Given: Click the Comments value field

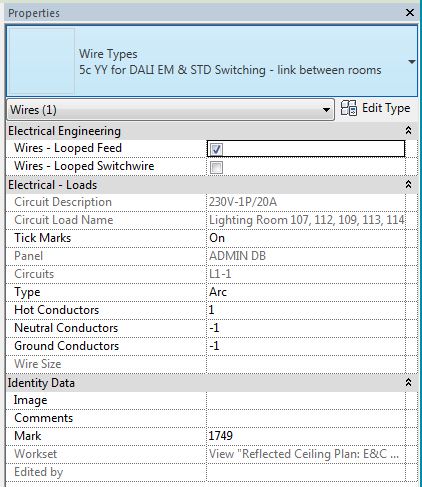Looking at the screenshot, I should pyautogui.click(x=306, y=418).
